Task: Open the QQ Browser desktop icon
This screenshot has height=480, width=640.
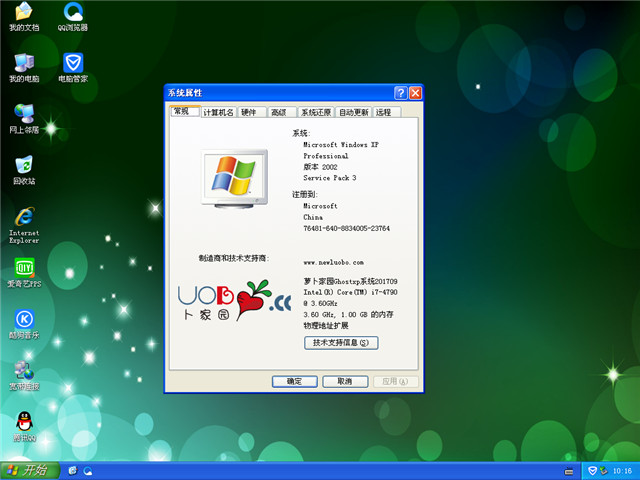Action: [x=73, y=17]
